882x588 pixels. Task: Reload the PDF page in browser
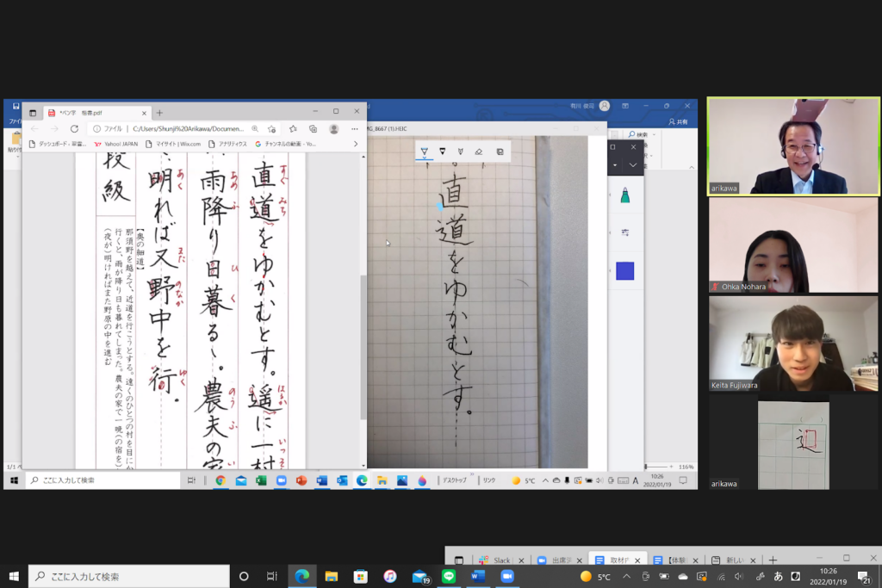(74, 128)
